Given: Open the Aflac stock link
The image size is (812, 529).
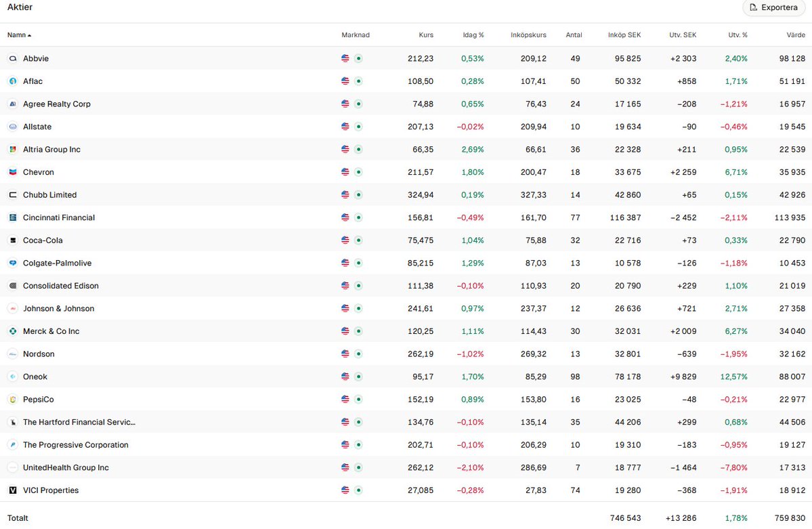Looking at the screenshot, I should [x=33, y=81].
